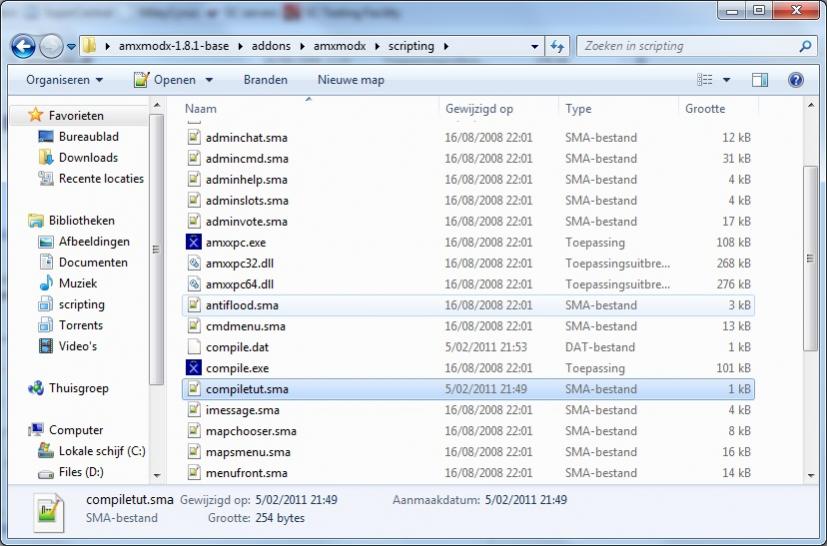Click the Lokale schijf (C:) drive icon

pyautogui.click(x=46, y=451)
